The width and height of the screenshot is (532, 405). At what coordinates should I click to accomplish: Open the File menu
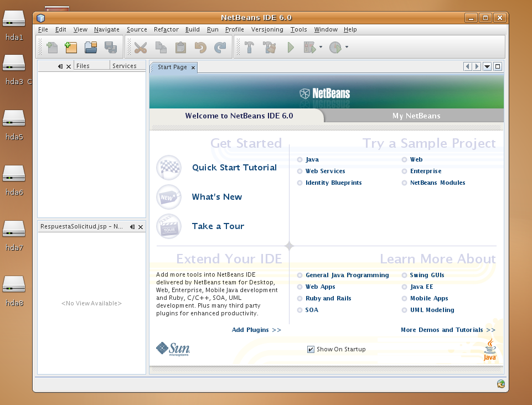pos(43,29)
